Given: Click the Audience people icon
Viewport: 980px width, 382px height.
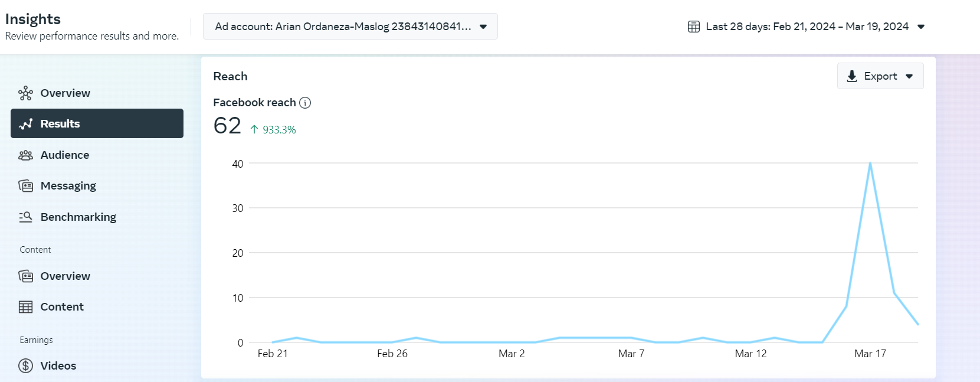Looking at the screenshot, I should pyautogui.click(x=25, y=155).
